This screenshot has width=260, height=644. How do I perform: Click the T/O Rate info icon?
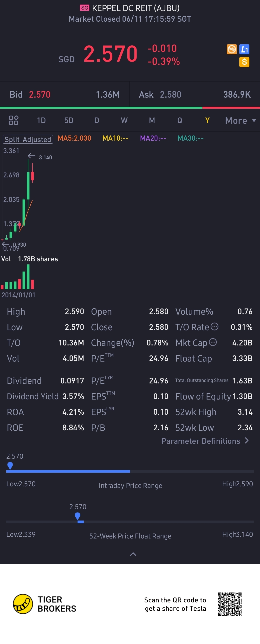(x=214, y=326)
